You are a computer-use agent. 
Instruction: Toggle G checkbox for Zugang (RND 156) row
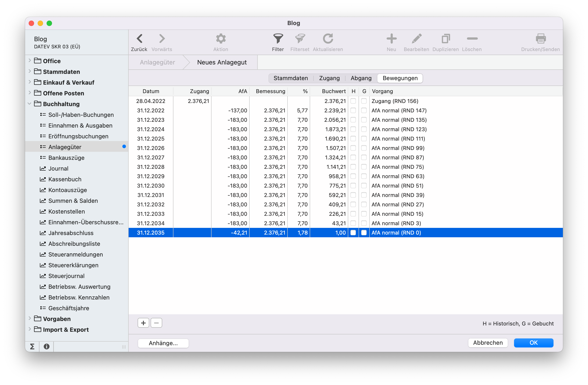tap(364, 101)
